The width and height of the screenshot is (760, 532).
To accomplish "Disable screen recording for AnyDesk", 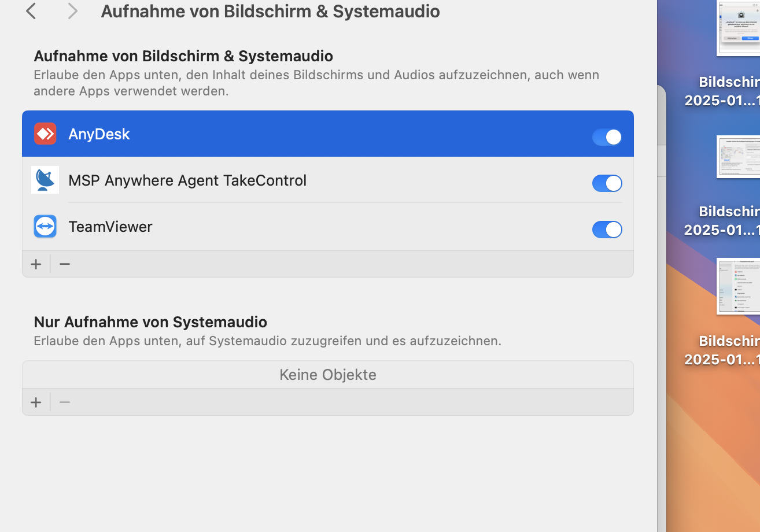I will click(607, 137).
